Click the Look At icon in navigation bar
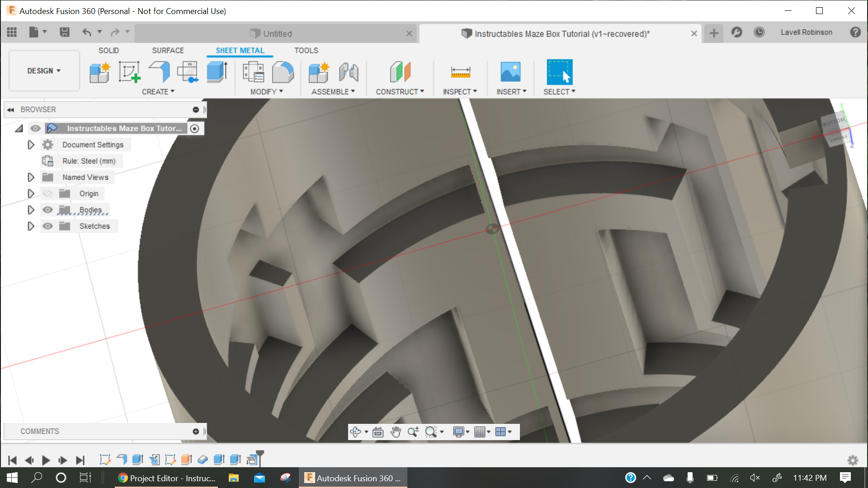The height and width of the screenshot is (488, 868). pyautogui.click(x=378, y=432)
